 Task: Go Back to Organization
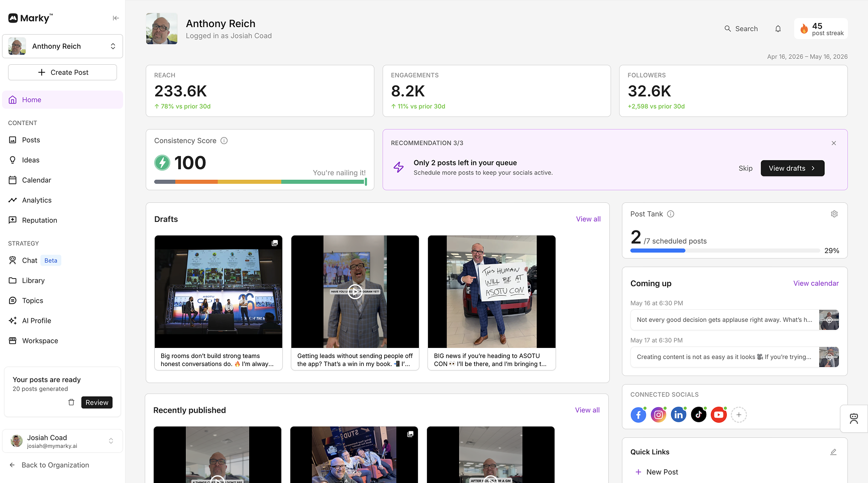49,465
